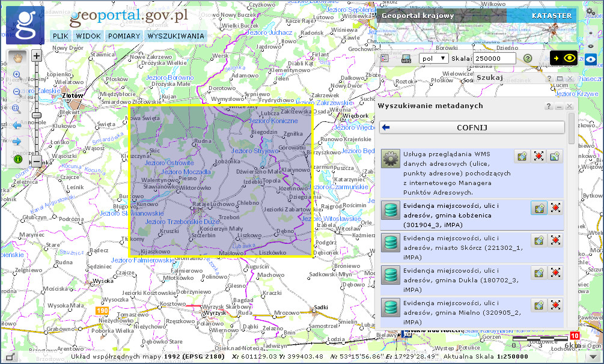
Task: Select the gmina Dukla result text
Action: [461, 280]
